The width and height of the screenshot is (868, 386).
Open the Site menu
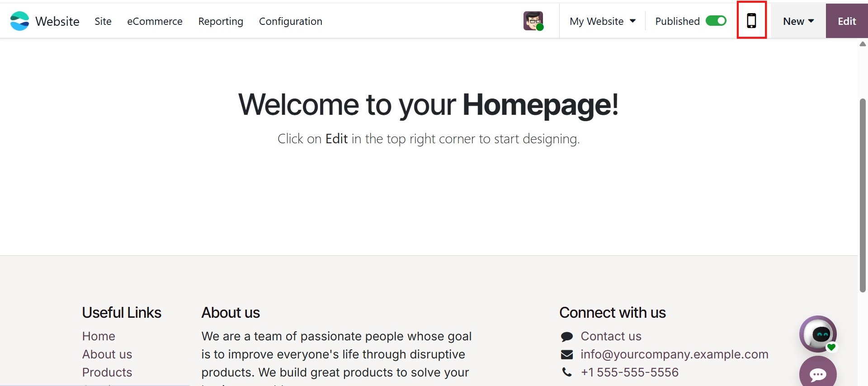[103, 21]
